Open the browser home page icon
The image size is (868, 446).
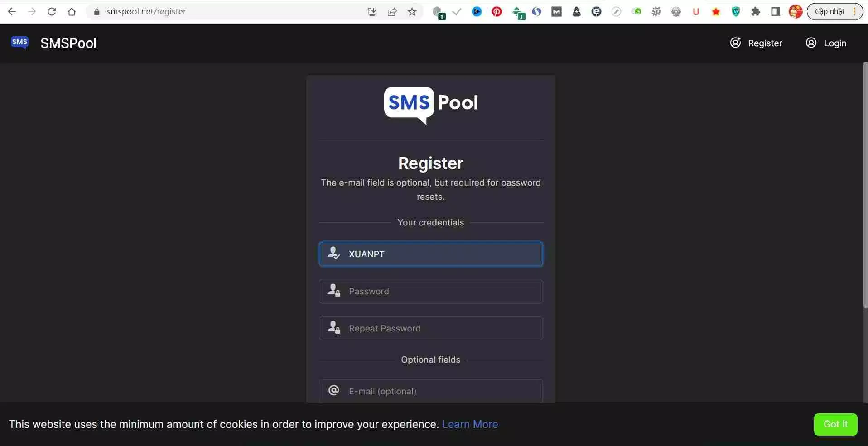click(72, 11)
